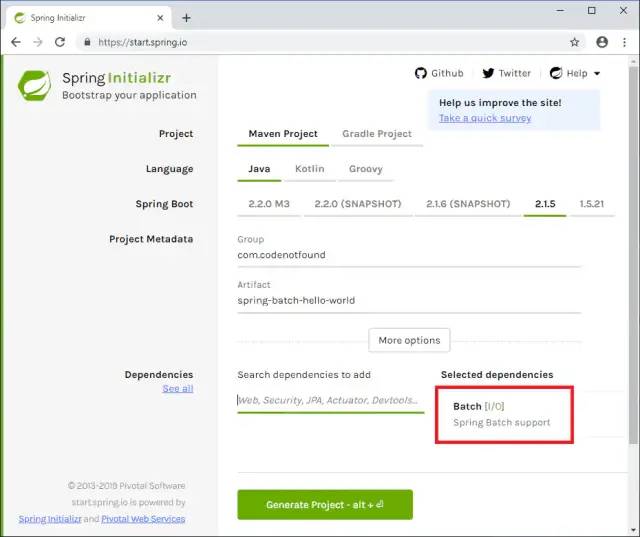
Task: Switch to Gradle Project option
Action: click(x=377, y=134)
